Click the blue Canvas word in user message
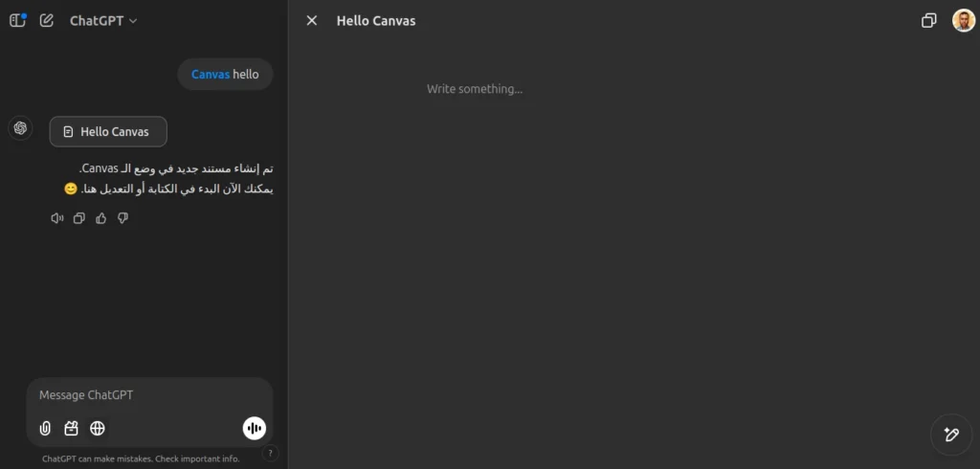The width and height of the screenshot is (980, 469). pyautogui.click(x=211, y=75)
